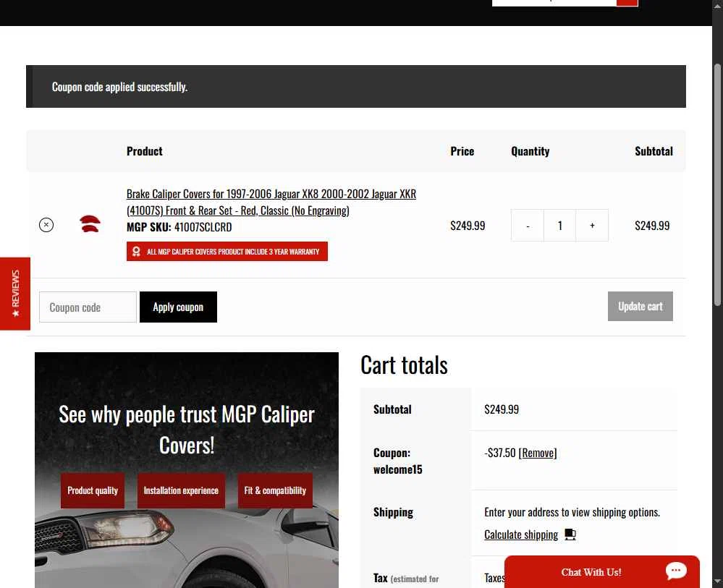Click the 3 year warranty badge
Viewport: 723px width, 588px height.
tap(227, 252)
